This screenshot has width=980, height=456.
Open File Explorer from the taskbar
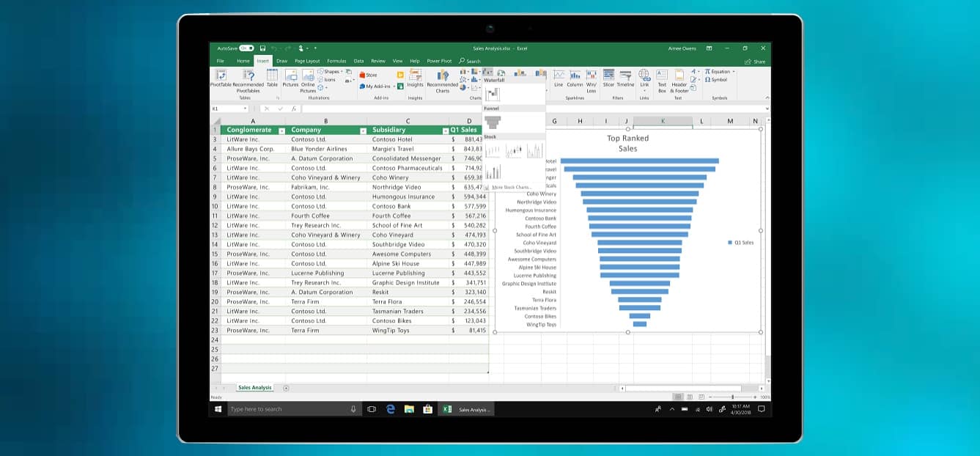coord(409,409)
